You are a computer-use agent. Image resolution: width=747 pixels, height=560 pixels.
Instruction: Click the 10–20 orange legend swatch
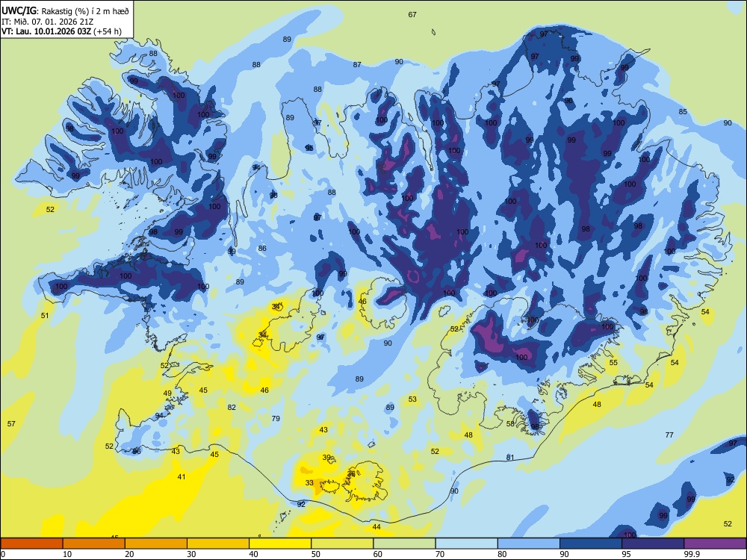94,544
